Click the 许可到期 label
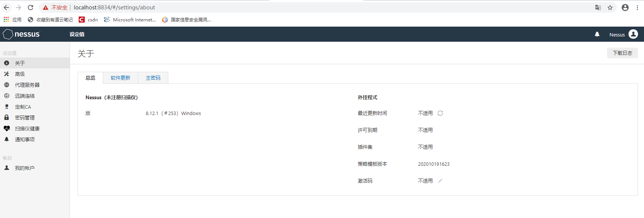Screen dimensions: 644x218 pyautogui.click(x=368, y=130)
